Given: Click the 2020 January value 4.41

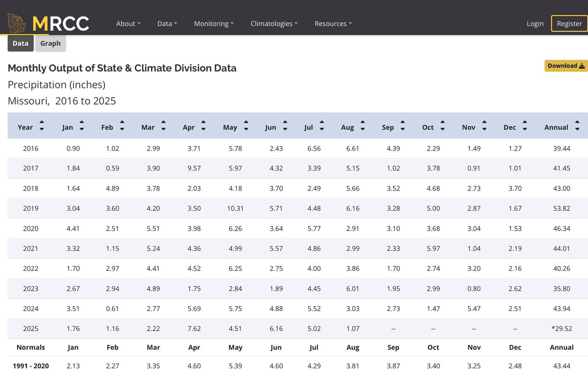Looking at the screenshot, I should click(73, 228).
